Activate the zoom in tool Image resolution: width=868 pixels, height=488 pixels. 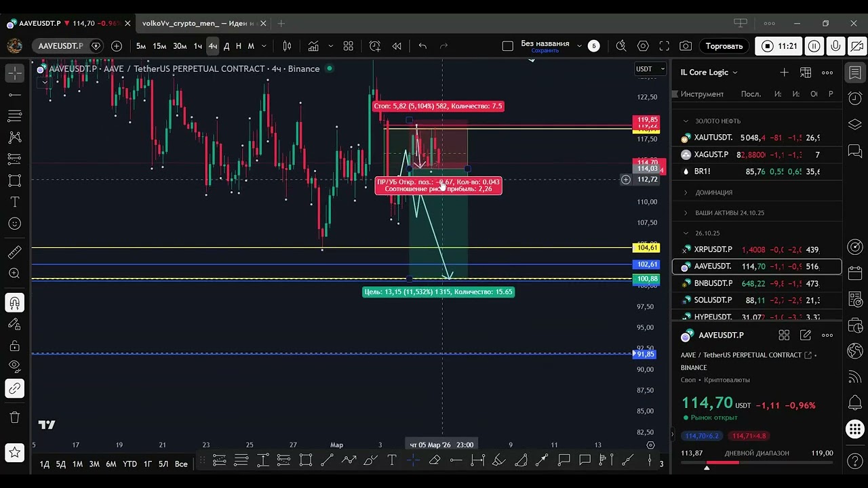point(15,274)
